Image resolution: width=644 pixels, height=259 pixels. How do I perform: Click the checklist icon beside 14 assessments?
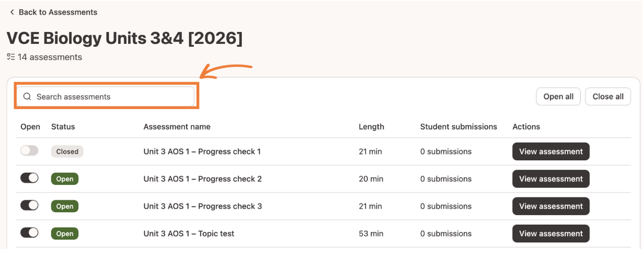11,56
